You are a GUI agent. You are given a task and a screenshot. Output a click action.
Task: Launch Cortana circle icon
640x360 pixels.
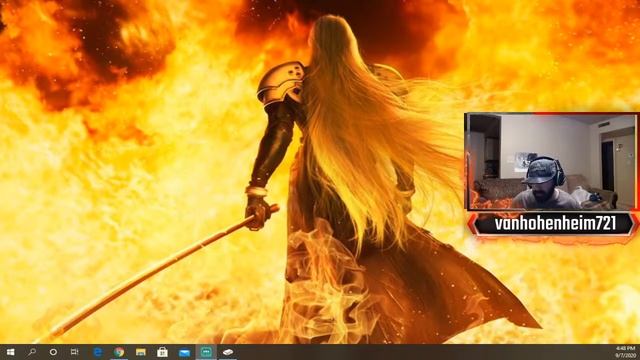tap(53, 352)
